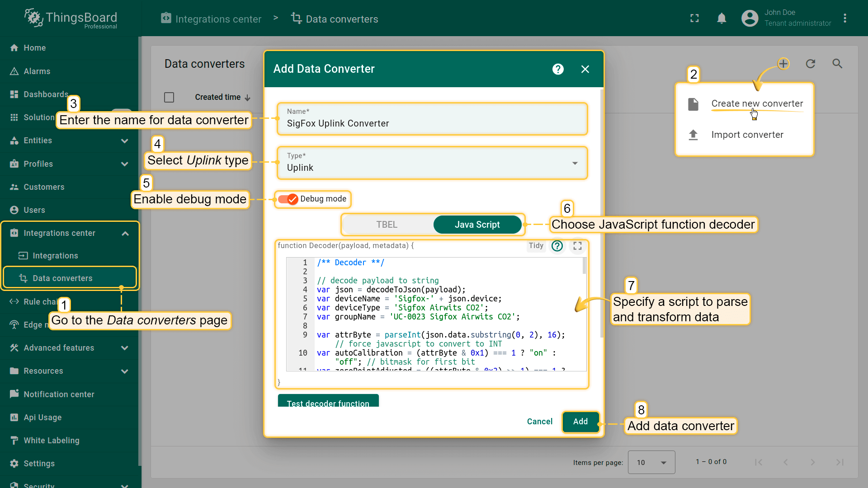Click the Create new converter icon
868x488 pixels.
coord(693,103)
